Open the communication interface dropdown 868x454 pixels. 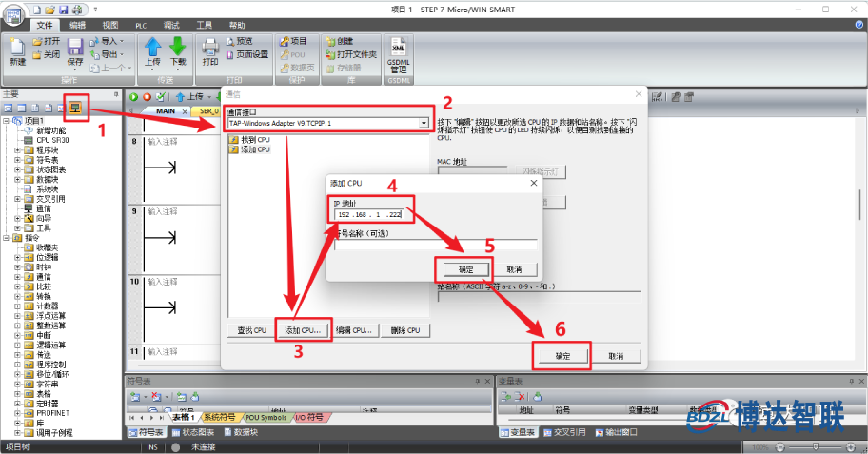423,124
